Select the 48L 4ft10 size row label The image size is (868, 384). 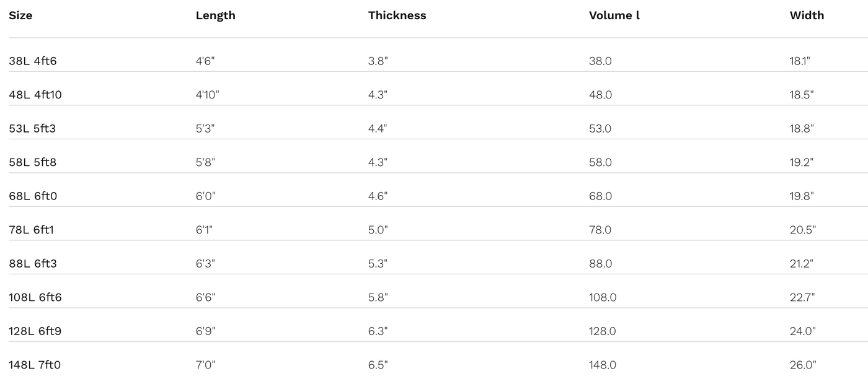[x=35, y=95]
